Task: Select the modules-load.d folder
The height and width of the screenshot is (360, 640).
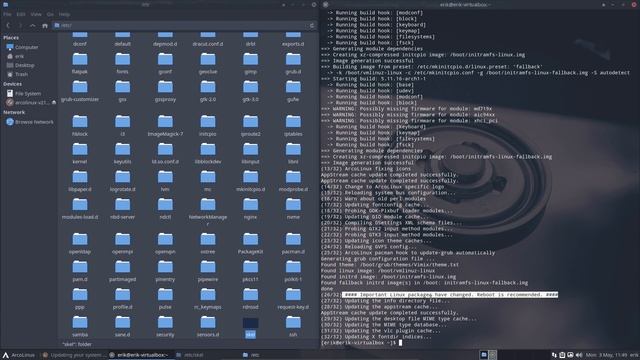Action: (x=80, y=209)
